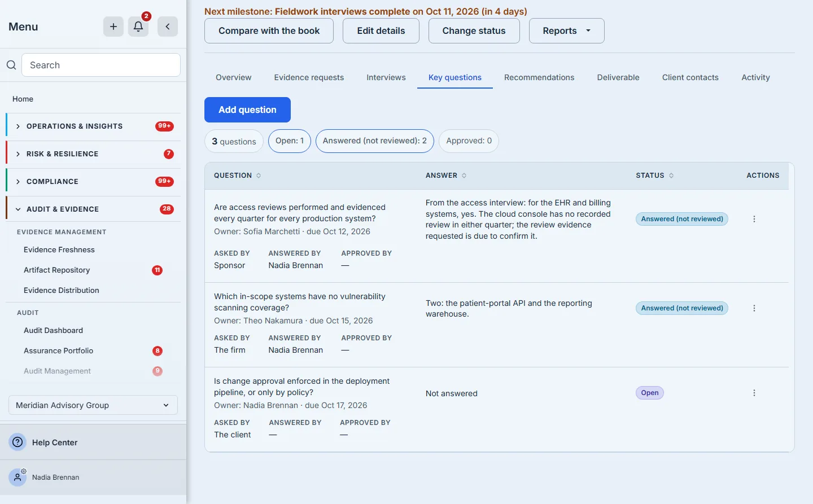
Task: Open the notifications bell
Action: tap(138, 27)
